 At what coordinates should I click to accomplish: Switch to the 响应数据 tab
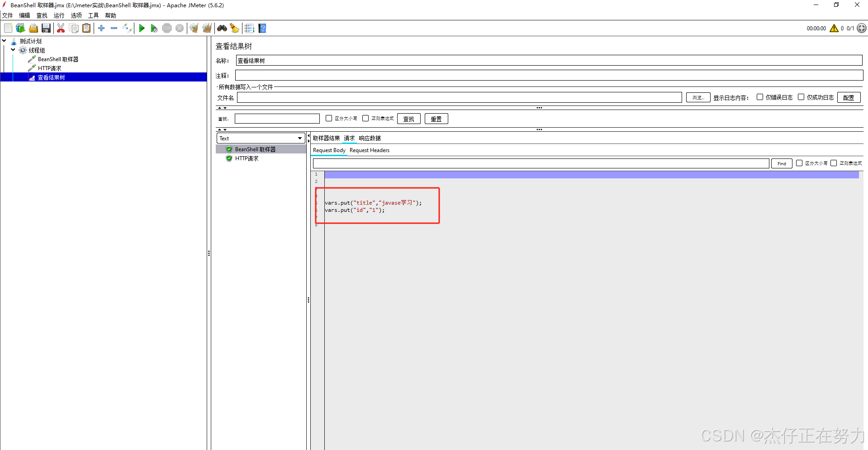point(370,138)
